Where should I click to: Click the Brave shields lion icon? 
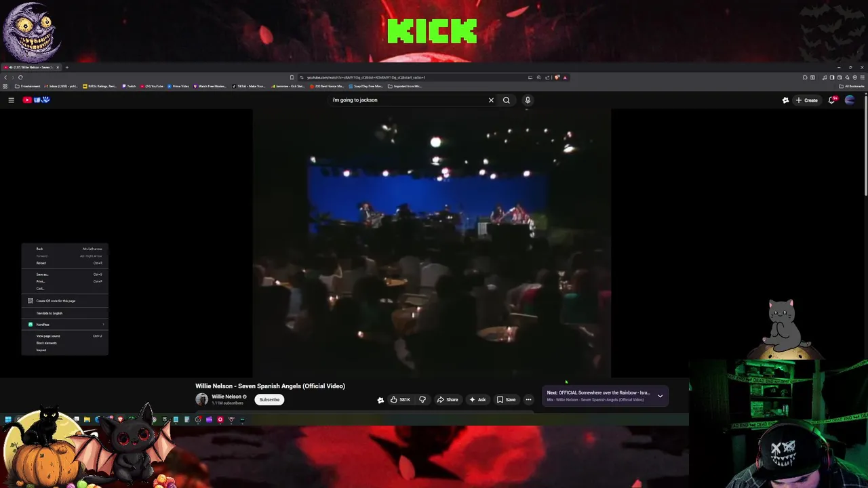pos(557,77)
